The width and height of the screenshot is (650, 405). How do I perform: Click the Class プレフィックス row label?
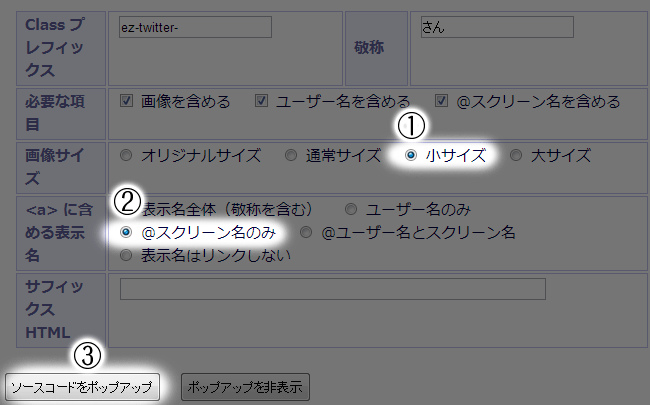55,48
